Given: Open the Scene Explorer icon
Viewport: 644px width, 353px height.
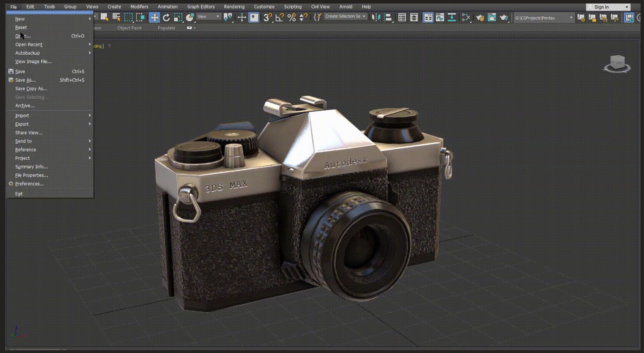Looking at the screenshot, I should click(402, 17).
